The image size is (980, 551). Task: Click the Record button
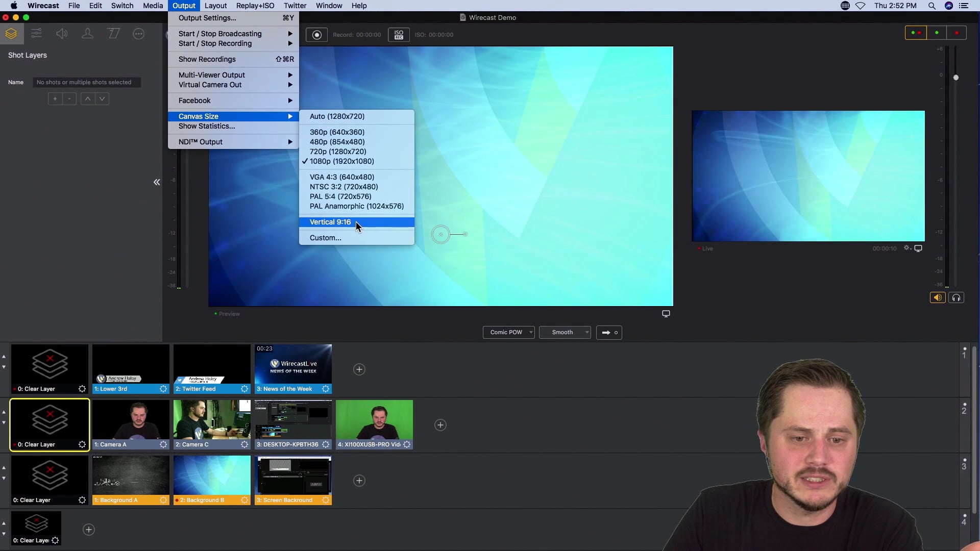(317, 35)
